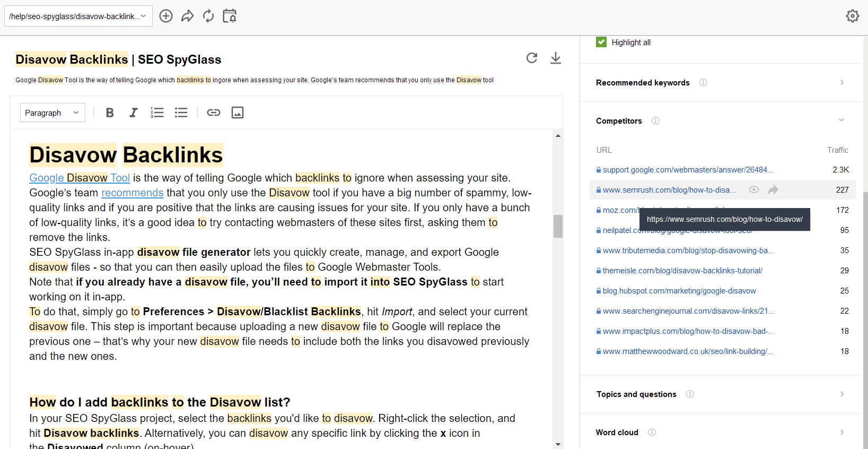Collapse the Competitors section
This screenshot has width=868, height=449.
(841, 120)
